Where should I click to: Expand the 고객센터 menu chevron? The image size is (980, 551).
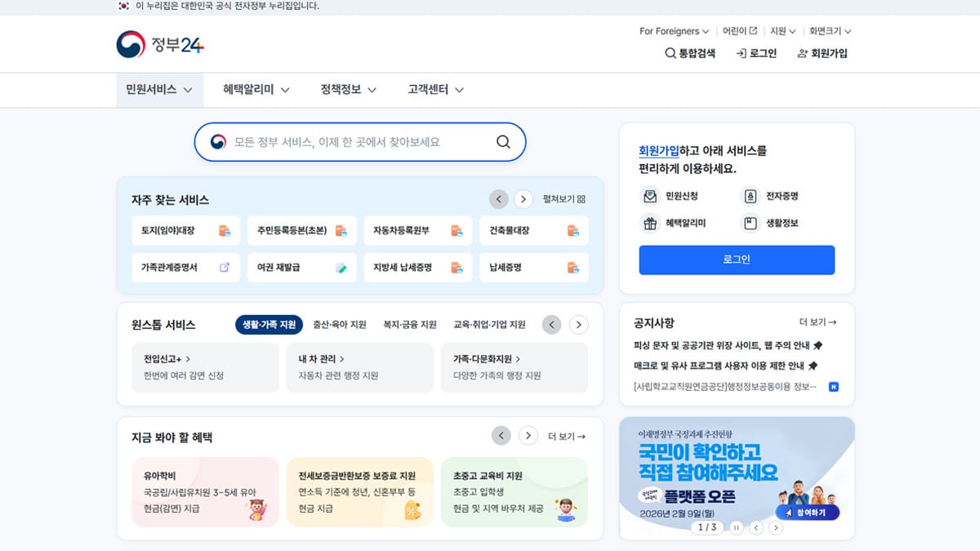(x=461, y=90)
